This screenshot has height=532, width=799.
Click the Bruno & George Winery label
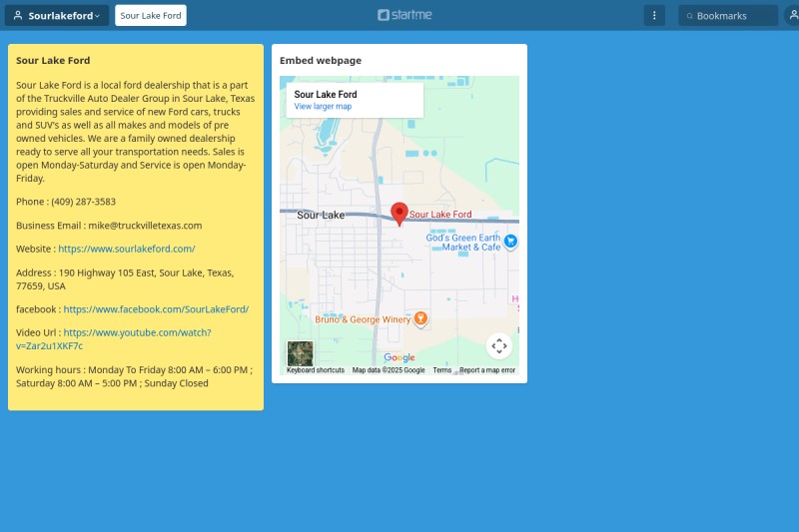363,319
